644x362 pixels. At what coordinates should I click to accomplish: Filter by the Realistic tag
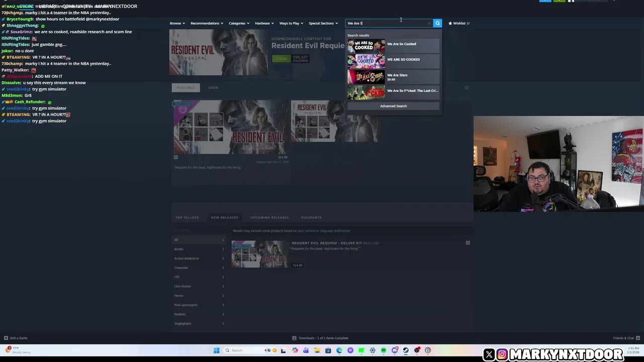(x=199, y=314)
